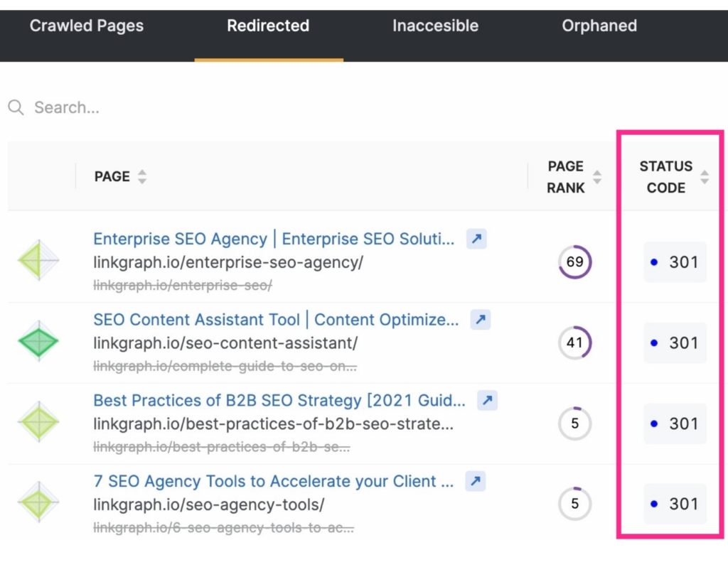Open external link icon for 7 SEO Agency Tools
Image resolution: width=728 pixels, height=577 pixels.
click(476, 481)
